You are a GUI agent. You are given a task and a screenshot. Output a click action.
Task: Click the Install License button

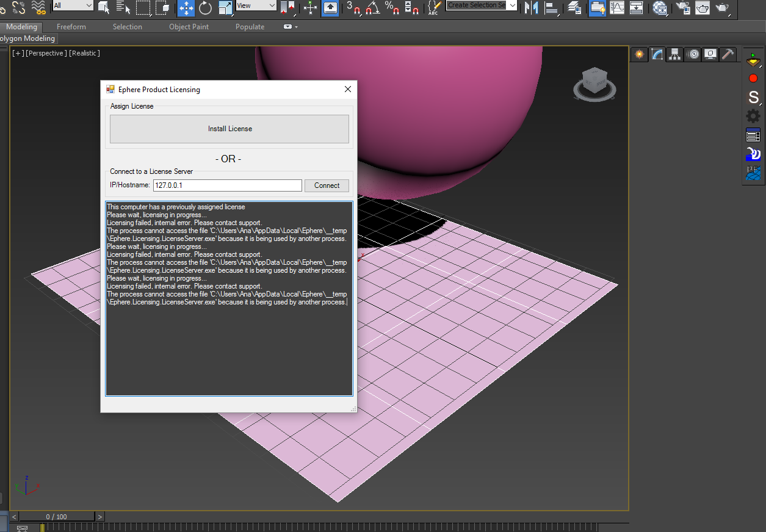click(x=229, y=129)
